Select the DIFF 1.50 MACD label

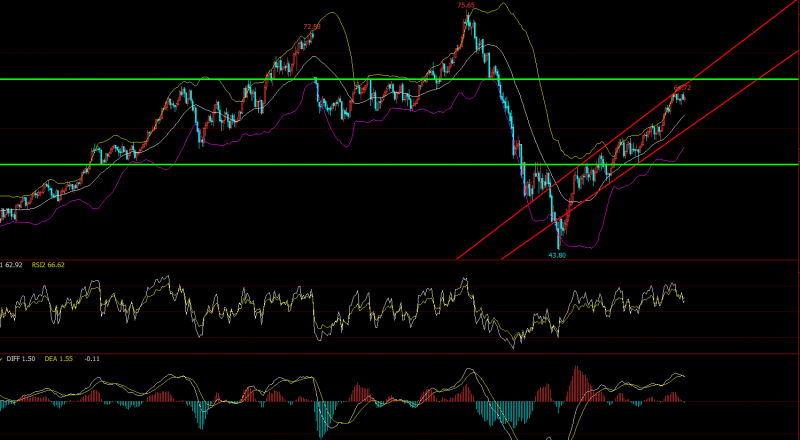coord(19,358)
